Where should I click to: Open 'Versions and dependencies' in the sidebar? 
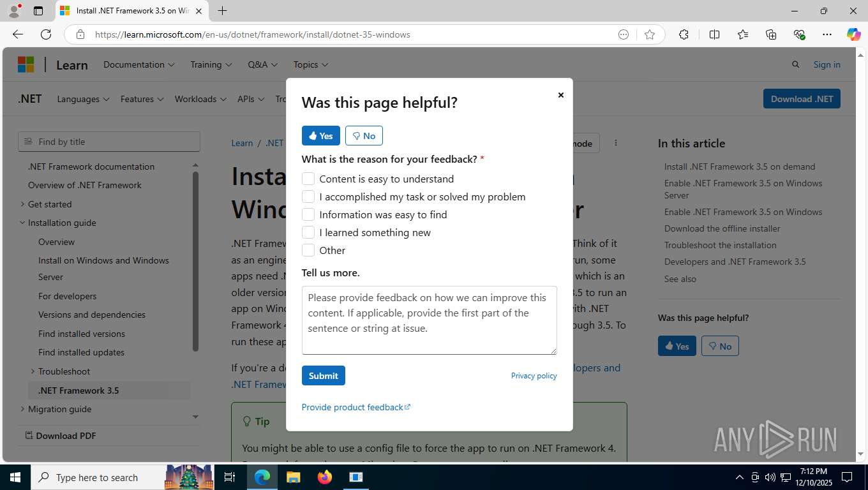pyautogui.click(x=92, y=315)
